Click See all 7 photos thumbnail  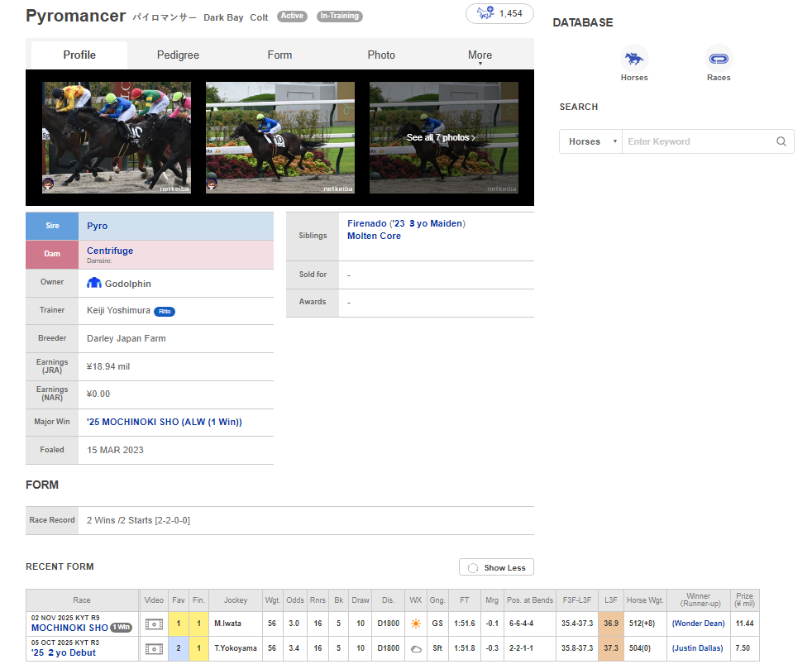[x=444, y=138]
